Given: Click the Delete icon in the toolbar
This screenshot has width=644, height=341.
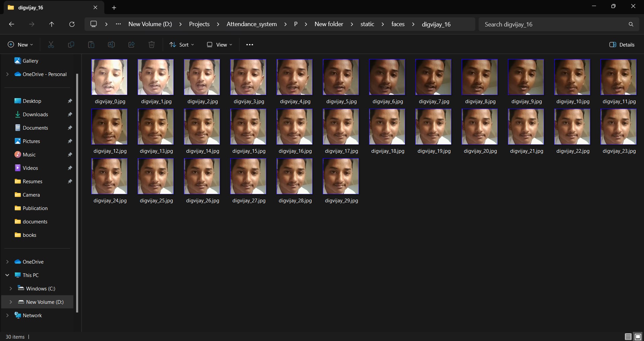Looking at the screenshot, I should [151, 45].
